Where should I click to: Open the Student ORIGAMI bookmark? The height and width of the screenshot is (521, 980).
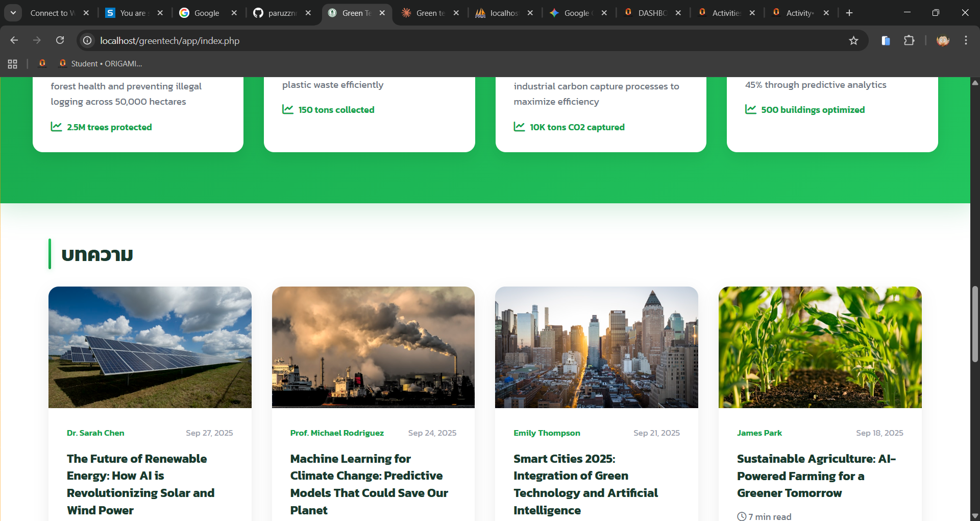click(101, 64)
